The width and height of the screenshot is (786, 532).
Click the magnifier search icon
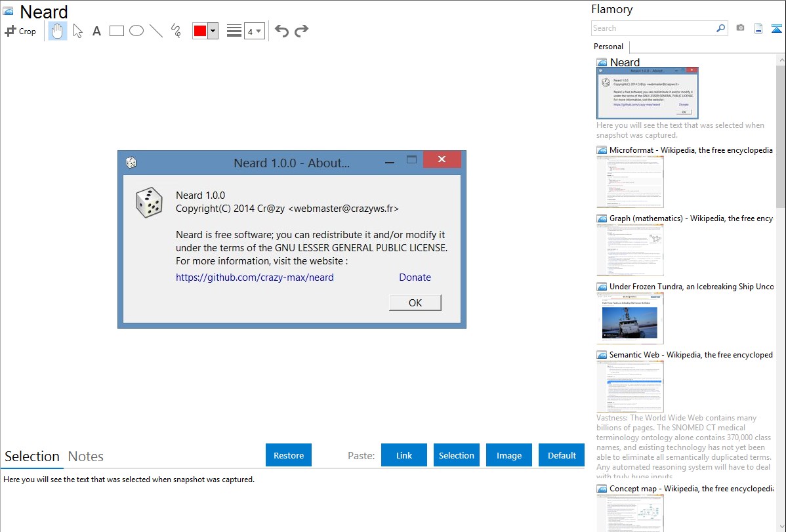(x=721, y=28)
